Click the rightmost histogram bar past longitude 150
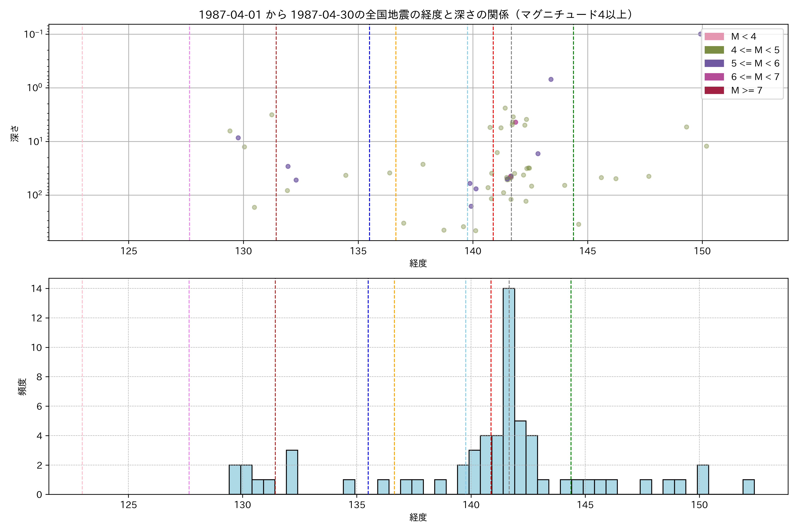Viewport: 798px width, 532px height. 749,487
